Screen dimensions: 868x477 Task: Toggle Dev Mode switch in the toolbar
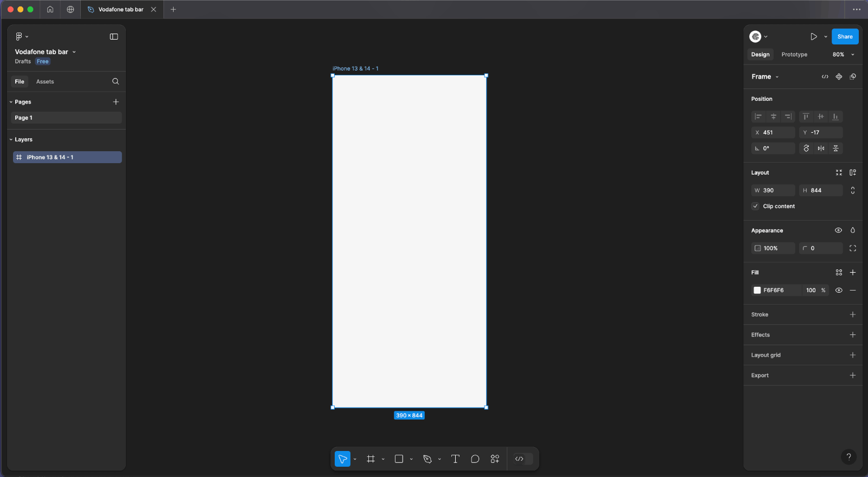[x=523, y=459]
